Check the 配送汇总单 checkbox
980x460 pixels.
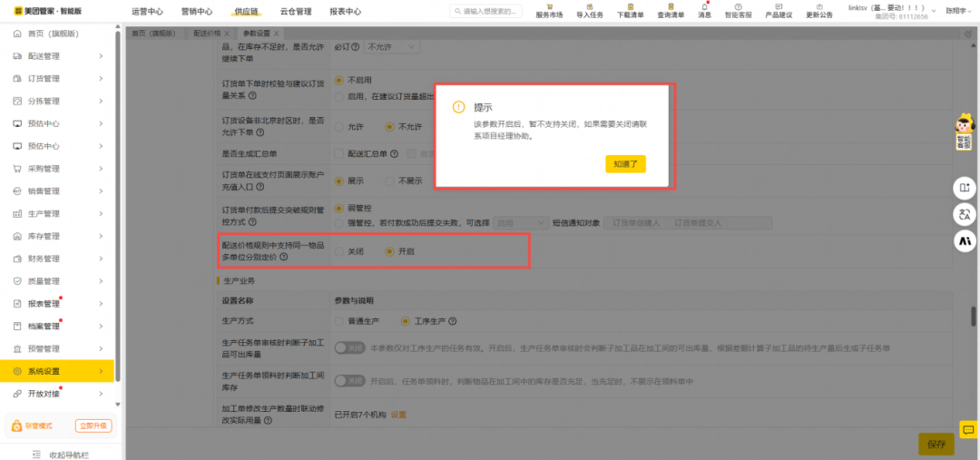[339, 154]
